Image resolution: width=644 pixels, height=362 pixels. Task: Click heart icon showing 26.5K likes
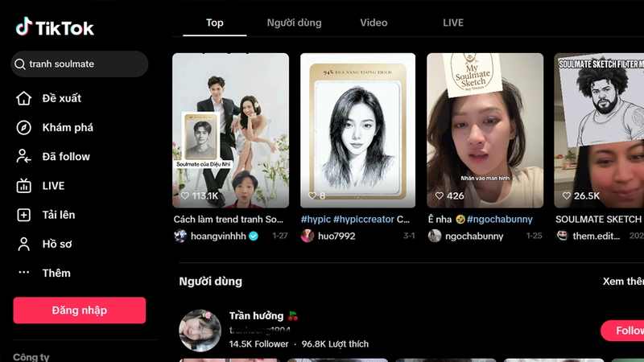[x=567, y=195]
